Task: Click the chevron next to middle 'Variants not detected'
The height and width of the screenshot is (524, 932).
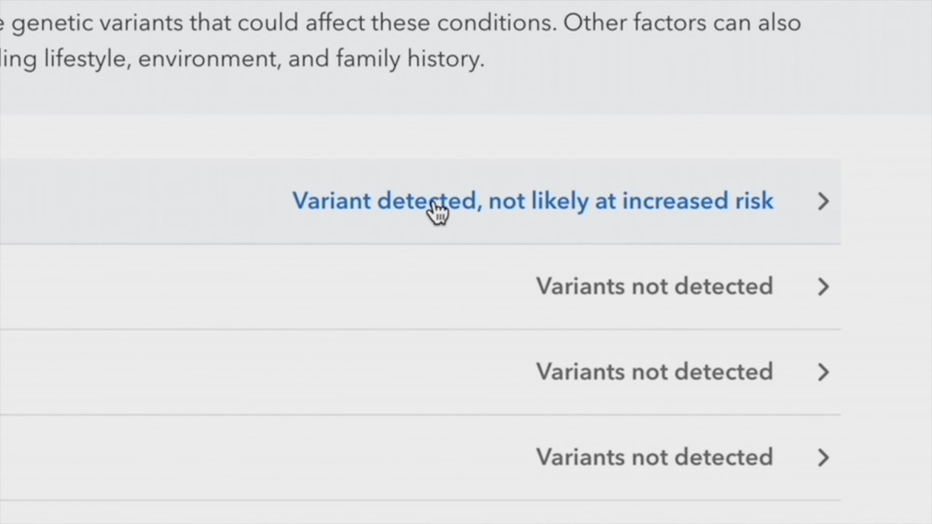Action: tap(823, 373)
